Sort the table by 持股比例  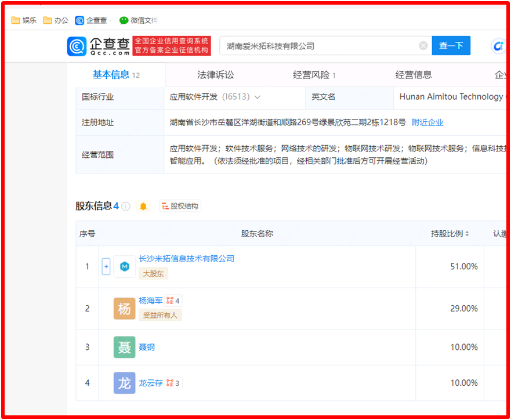[450, 234]
